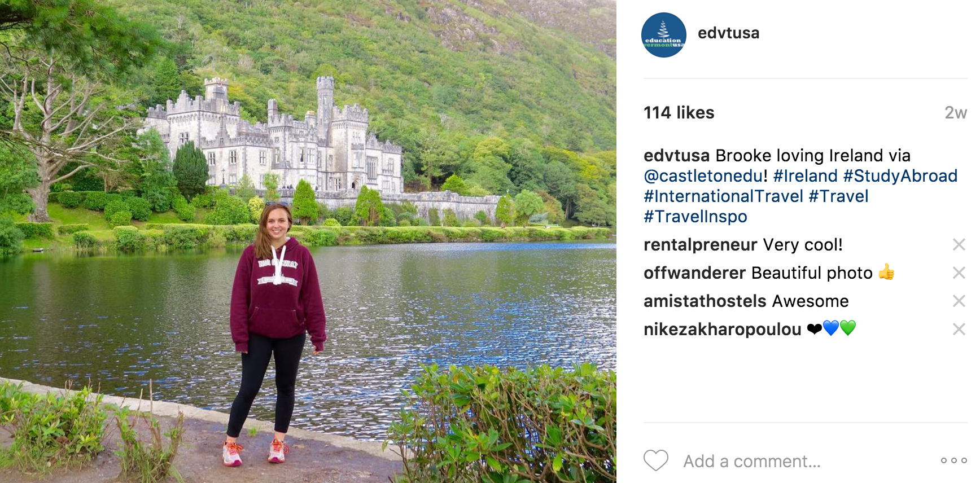The image size is (980, 483).
Task: Delete the amistathostels comment
Action: click(959, 301)
